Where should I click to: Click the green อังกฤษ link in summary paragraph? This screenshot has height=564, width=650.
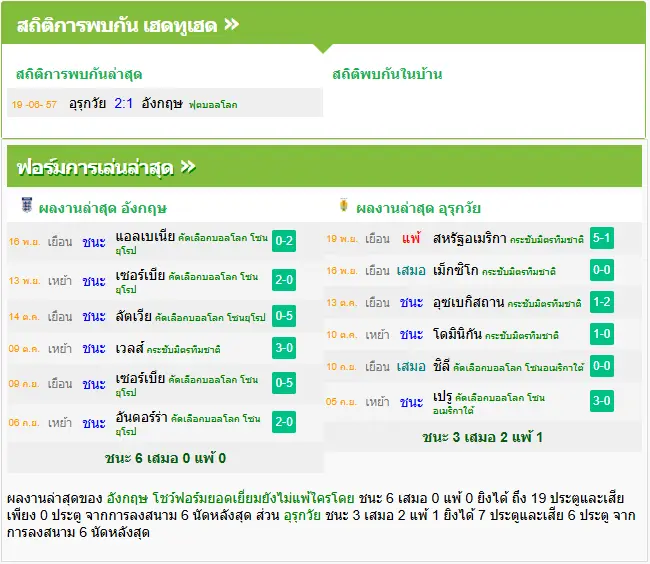[127, 498]
